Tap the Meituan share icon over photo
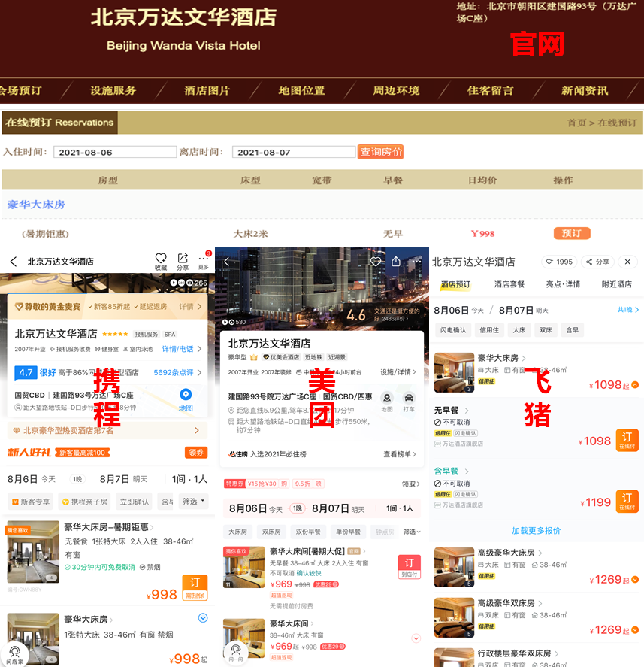This screenshot has height=667, width=644. tap(396, 261)
